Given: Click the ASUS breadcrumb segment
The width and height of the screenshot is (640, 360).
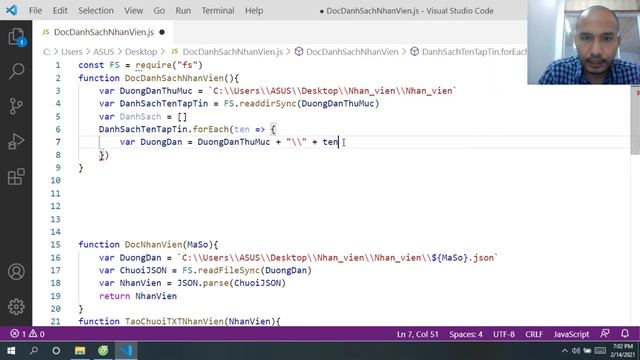Looking at the screenshot, I should pyautogui.click(x=104, y=52).
